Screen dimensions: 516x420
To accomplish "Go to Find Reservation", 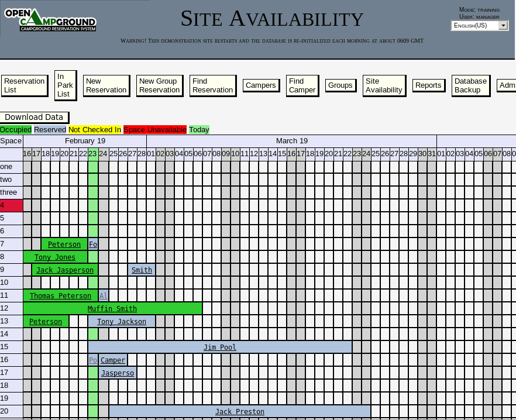I will pyautogui.click(x=212, y=85).
